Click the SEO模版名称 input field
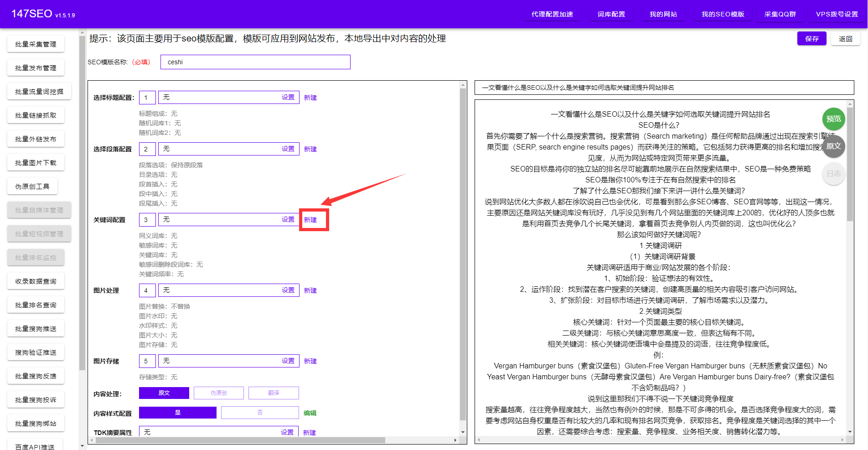 [x=255, y=62]
